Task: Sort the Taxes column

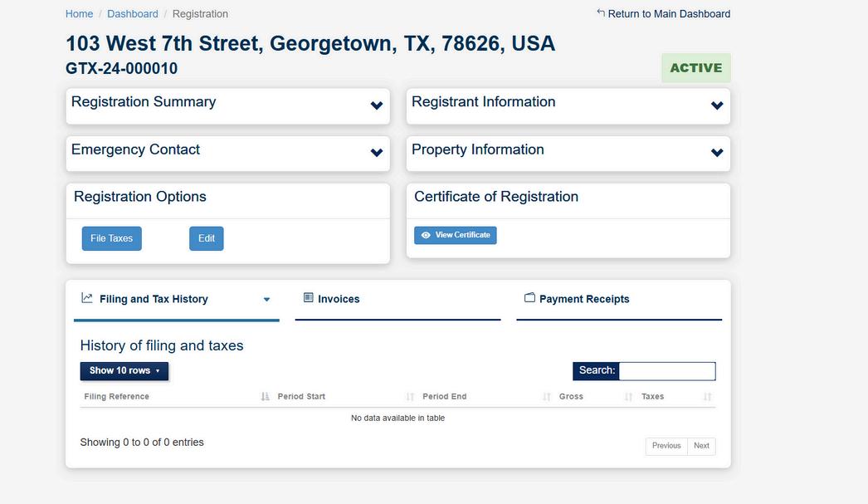Action: point(708,397)
